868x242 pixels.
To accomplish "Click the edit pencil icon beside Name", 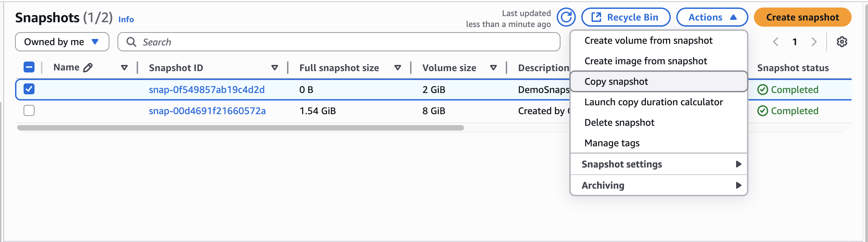I will tap(88, 68).
